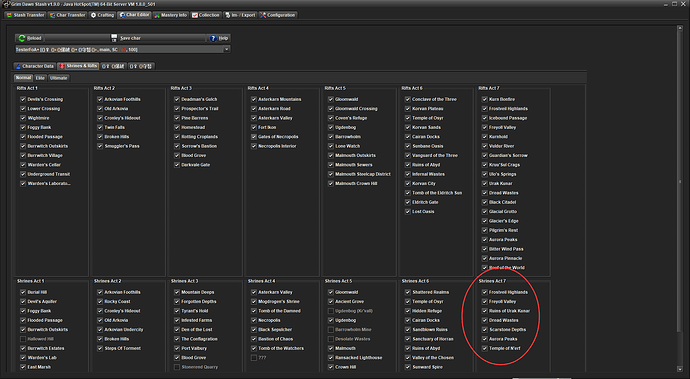Screen dimensions: 690x379
Task: Toggle Flooded Passage in Rifts Act 1
Action: click(x=23, y=137)
